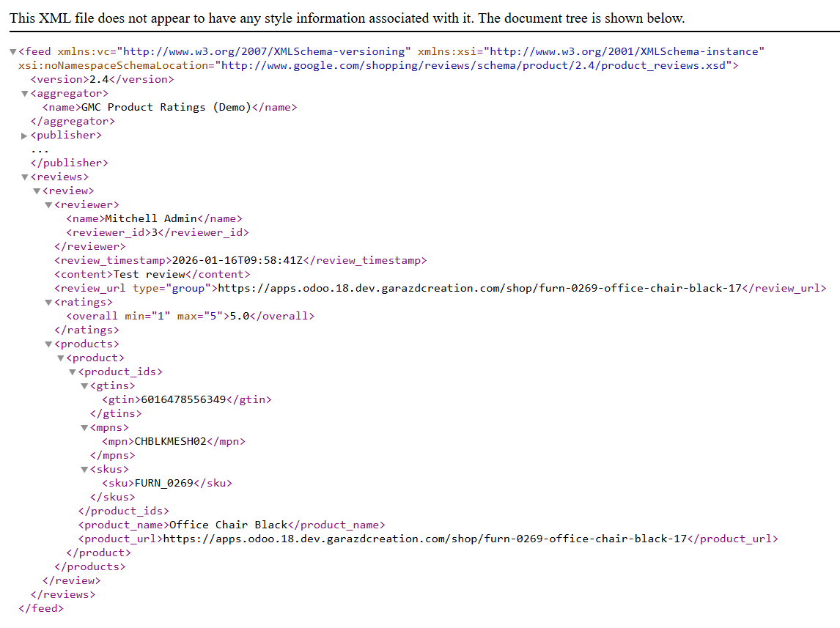Collapse the ratings node triangle
Screen dimensions: 840x628
(49, 303)
